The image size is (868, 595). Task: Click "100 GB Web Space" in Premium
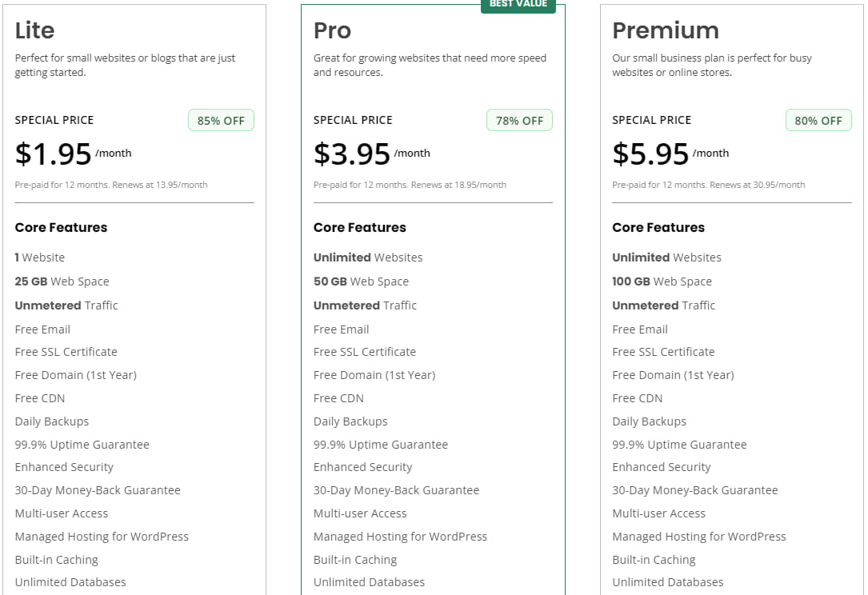[662, 282]
